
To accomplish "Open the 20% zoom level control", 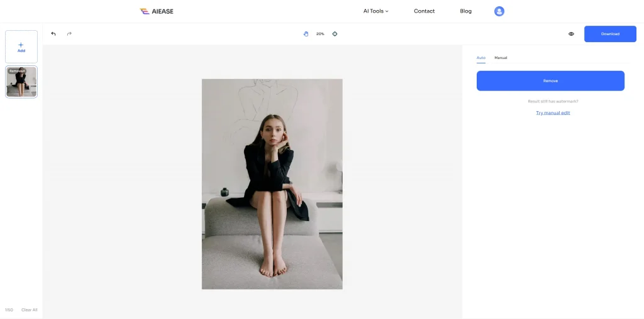I will [320, 34].
